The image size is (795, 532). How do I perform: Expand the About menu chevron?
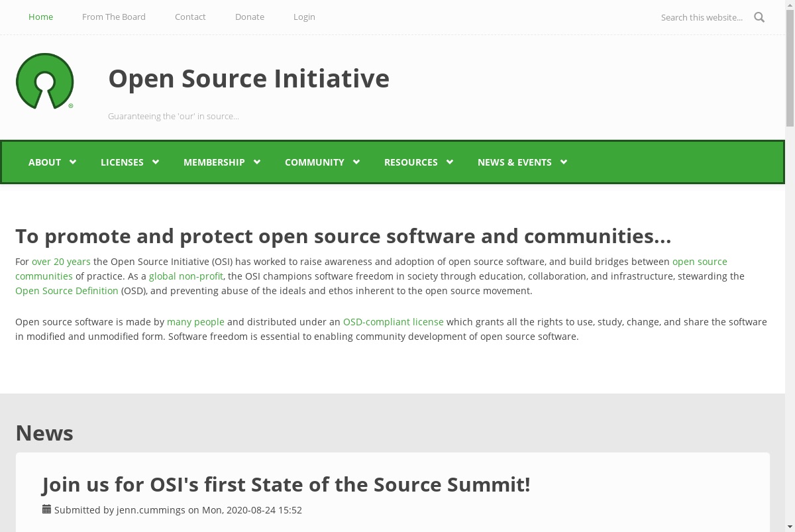73,162
